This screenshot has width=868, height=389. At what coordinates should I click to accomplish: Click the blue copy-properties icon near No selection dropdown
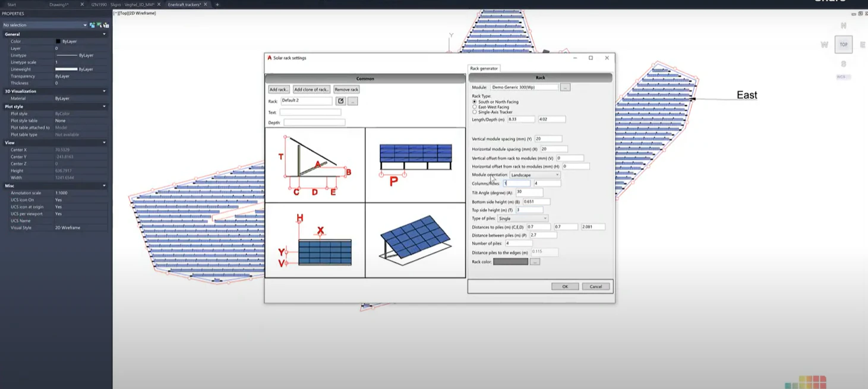click(x=93, y=25)
